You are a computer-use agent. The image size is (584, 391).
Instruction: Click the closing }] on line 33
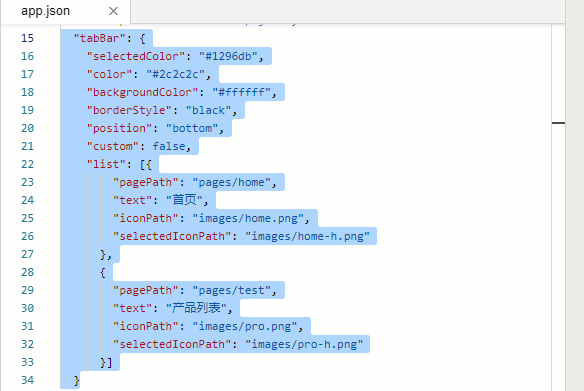pyautogui.click(x=106, y=362)
